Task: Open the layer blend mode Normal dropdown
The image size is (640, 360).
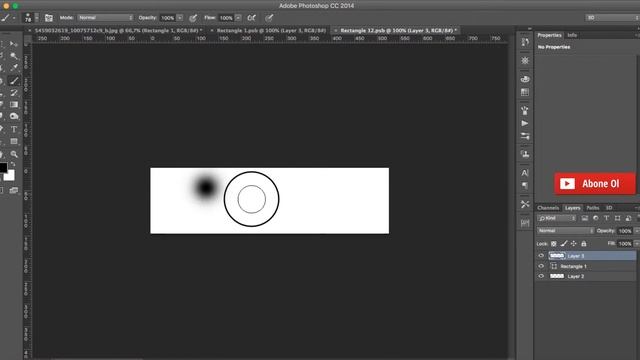Action: click(565, 231)
